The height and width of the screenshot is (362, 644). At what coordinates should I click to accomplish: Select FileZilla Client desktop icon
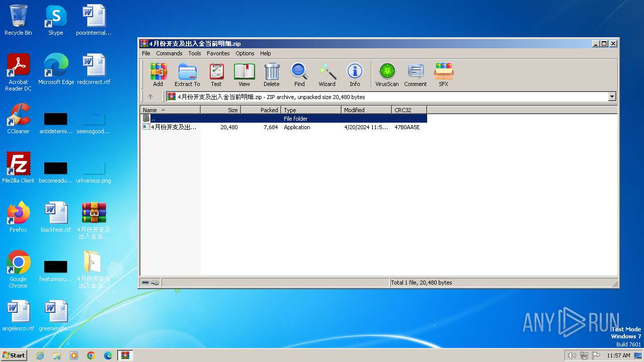point(18,168)
